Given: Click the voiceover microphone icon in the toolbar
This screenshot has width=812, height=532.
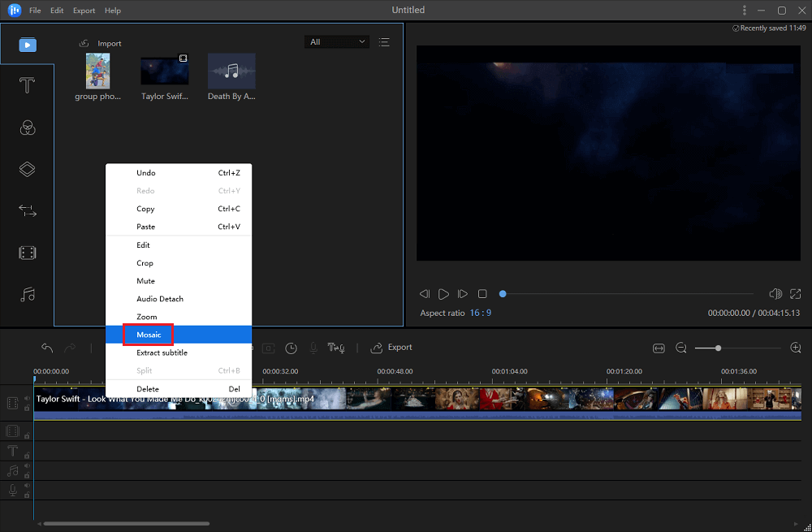Looking at the screenshot, I should click(x=313, y=348).
